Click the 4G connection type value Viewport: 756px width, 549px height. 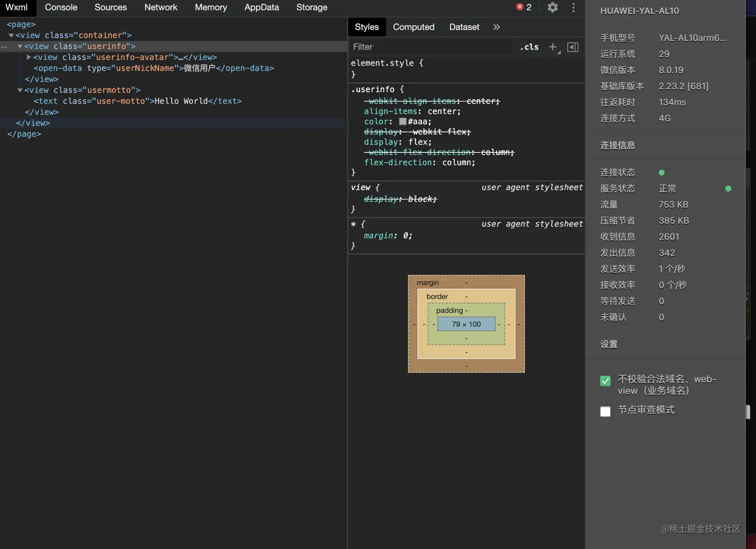(664, 118)
